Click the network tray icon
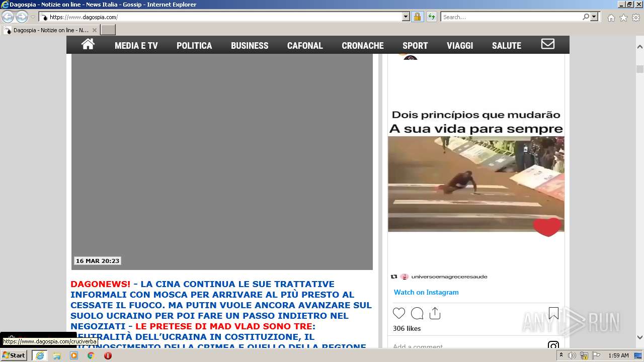Screen dimensions: 644x362 584,355
